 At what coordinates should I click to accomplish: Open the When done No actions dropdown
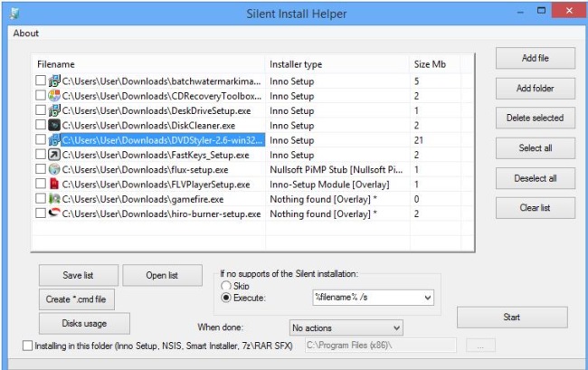(346, 328)
